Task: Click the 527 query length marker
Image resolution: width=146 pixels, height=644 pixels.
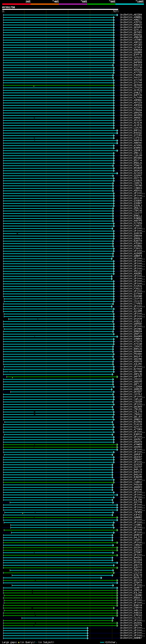Action: (115, 11)
